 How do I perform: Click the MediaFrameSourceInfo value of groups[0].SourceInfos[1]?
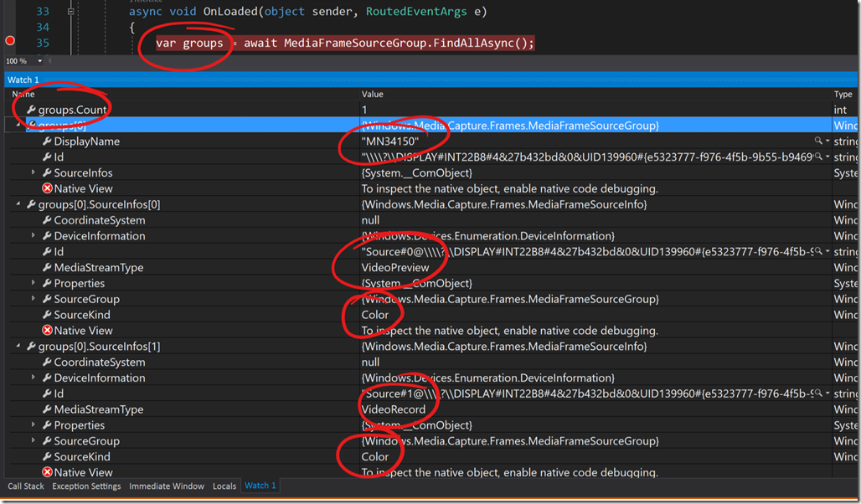tap(504, 346)
